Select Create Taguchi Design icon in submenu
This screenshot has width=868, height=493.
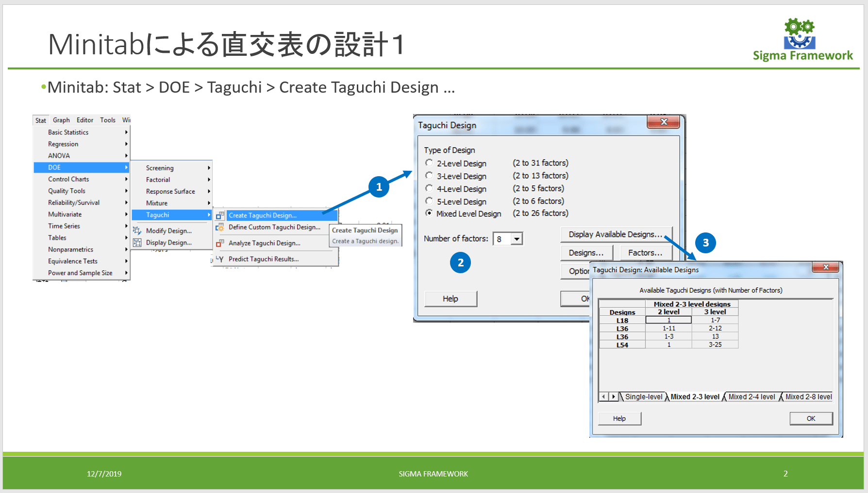click(220, 215)
